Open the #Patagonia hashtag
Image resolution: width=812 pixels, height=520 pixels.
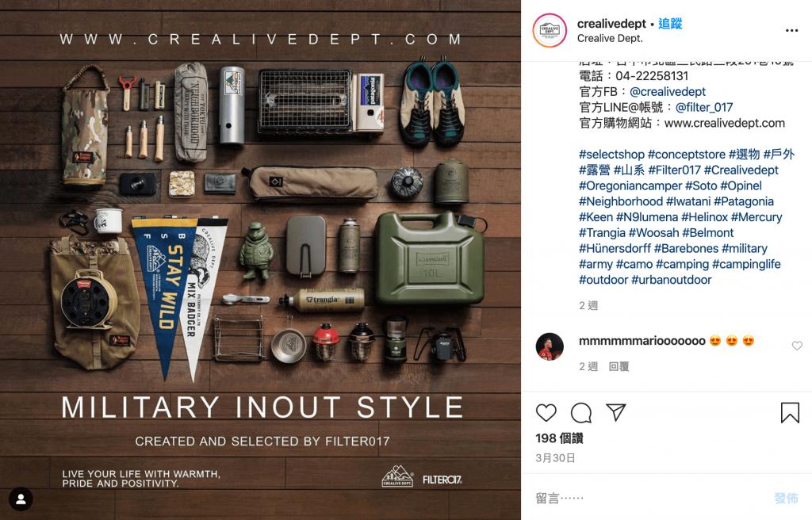coord(744,201)
